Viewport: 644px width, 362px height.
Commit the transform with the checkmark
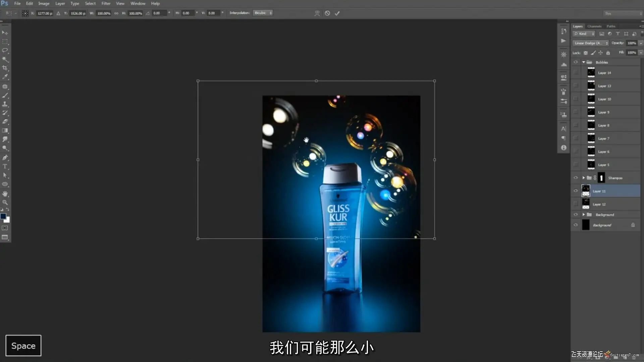coord(337,13)
